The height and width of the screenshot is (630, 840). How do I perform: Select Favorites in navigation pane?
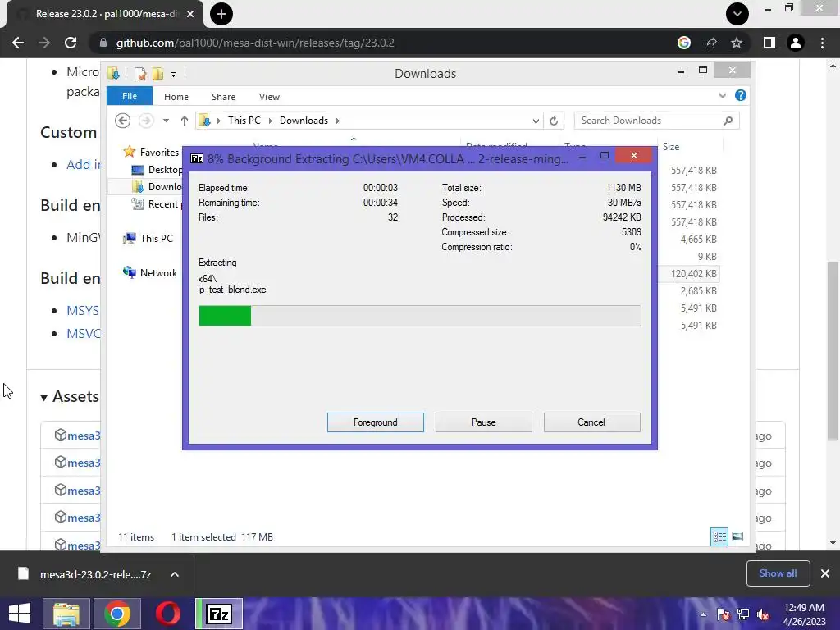point(159,152)
